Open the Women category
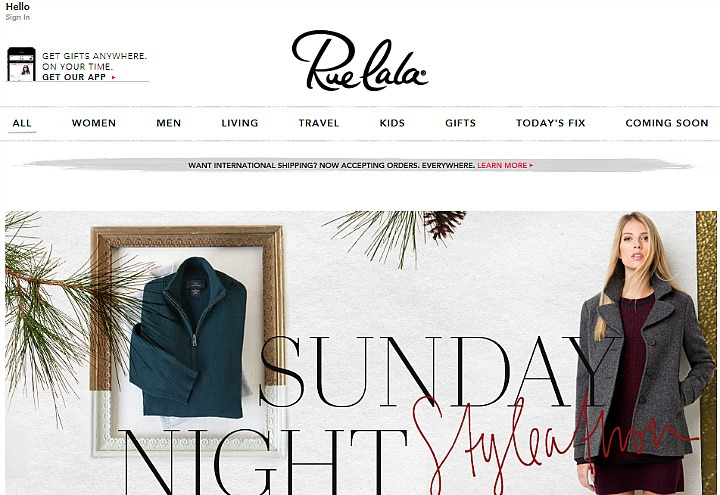 tap(94, 123)
